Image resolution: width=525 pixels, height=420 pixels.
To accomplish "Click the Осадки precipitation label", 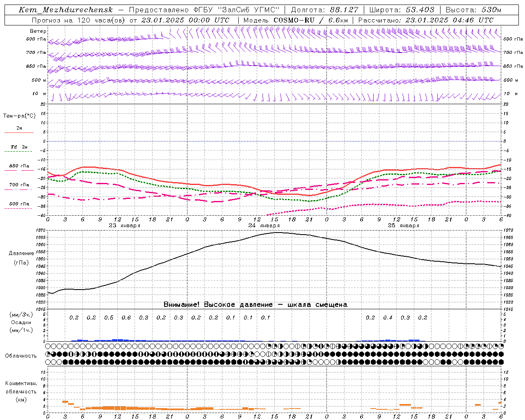I will click(x=21, y=322).
